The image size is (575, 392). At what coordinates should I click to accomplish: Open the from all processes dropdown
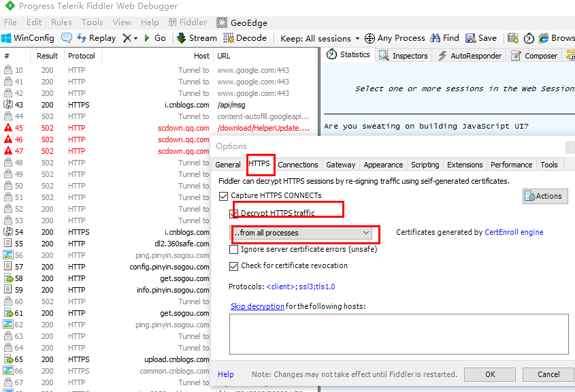(301, 233)
